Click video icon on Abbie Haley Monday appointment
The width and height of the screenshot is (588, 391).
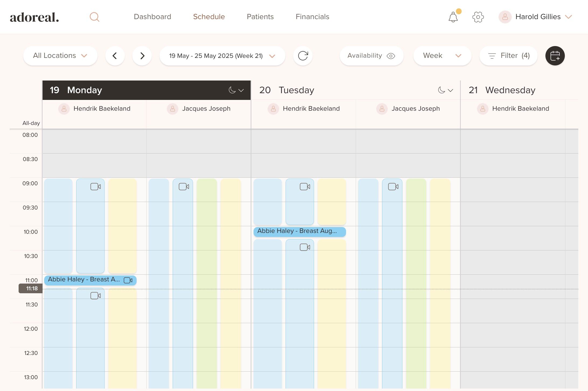(128, 280)
